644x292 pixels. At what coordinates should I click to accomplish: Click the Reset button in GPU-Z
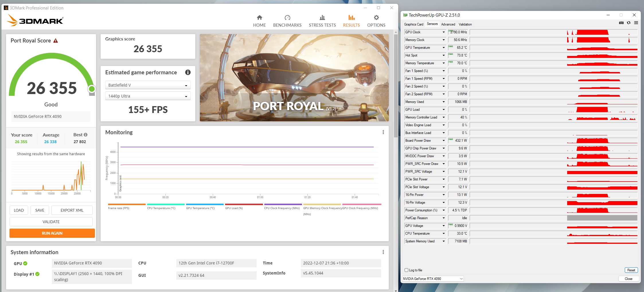pos(631,270)
